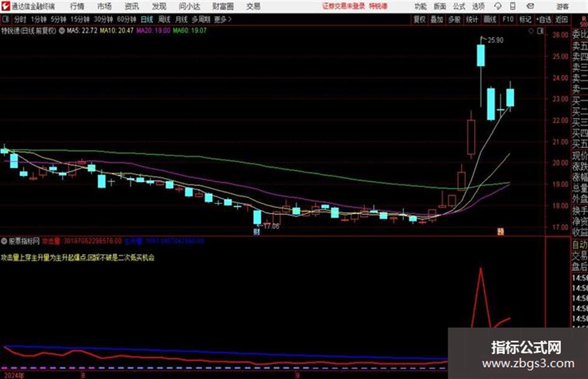This screenshot has width=588, height=379.
Task: Click the MA20: 19.00 indicator value
Action: [x=153, y=30]
